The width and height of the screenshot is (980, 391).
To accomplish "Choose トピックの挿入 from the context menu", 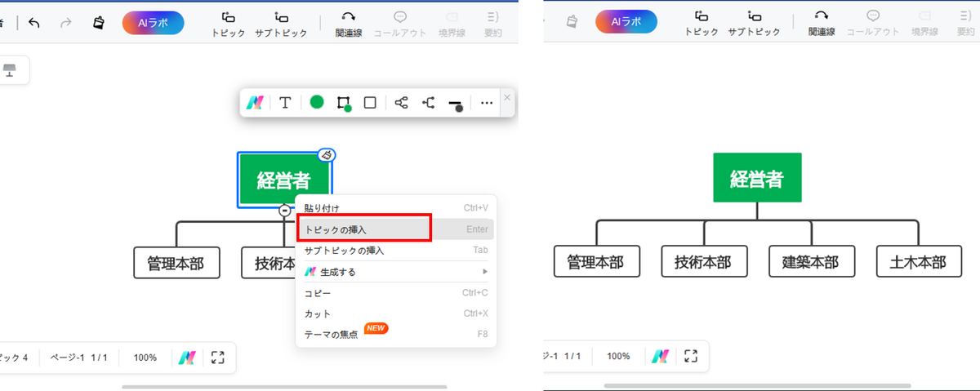I will [396, 229].
